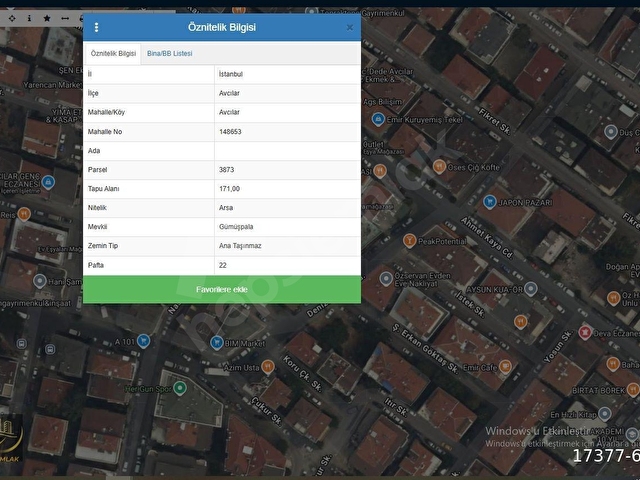Click the Hanı Şam location marker

[x=40, y=281]
